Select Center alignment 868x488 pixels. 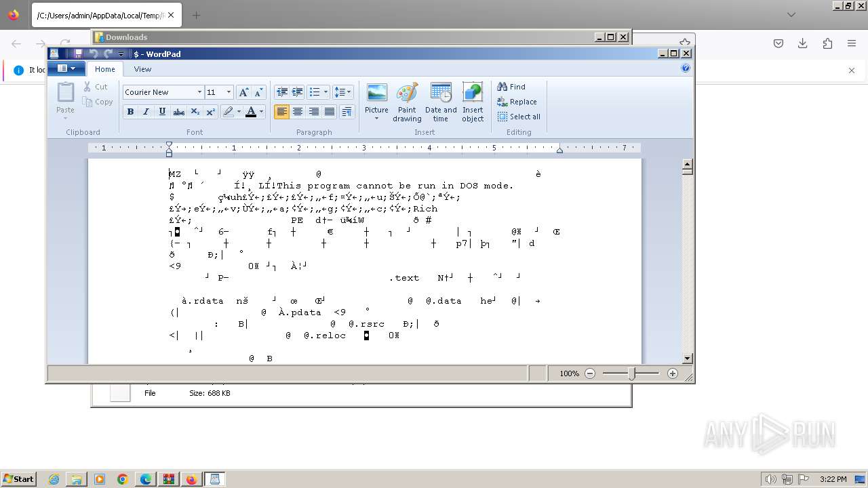(x=298, y=112)
